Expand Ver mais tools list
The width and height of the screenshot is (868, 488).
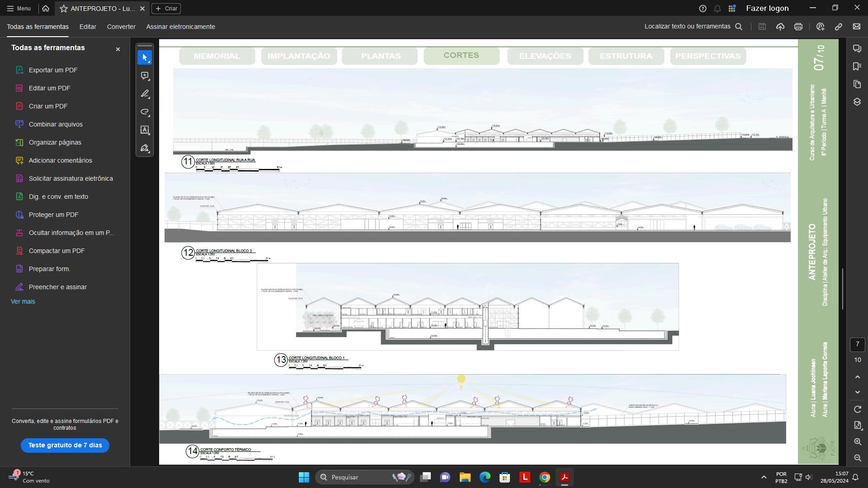23,301
